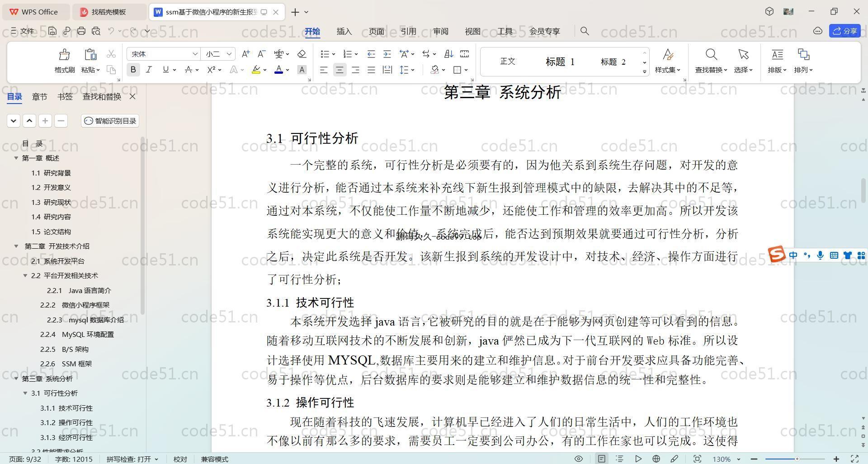The image size is (868, 464).
Task: Click the Sogou input method logo
Action: pos(777,255)
